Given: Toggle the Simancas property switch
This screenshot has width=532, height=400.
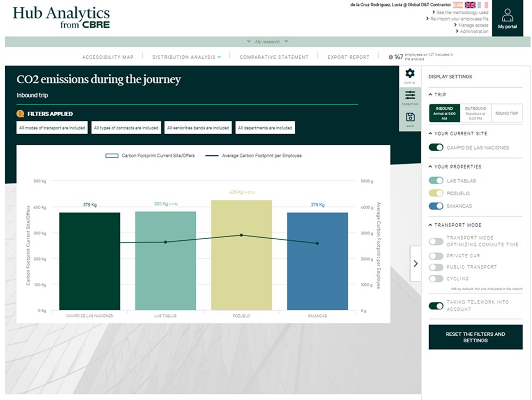Looking at the screenshot, I should tap(436, 206).
